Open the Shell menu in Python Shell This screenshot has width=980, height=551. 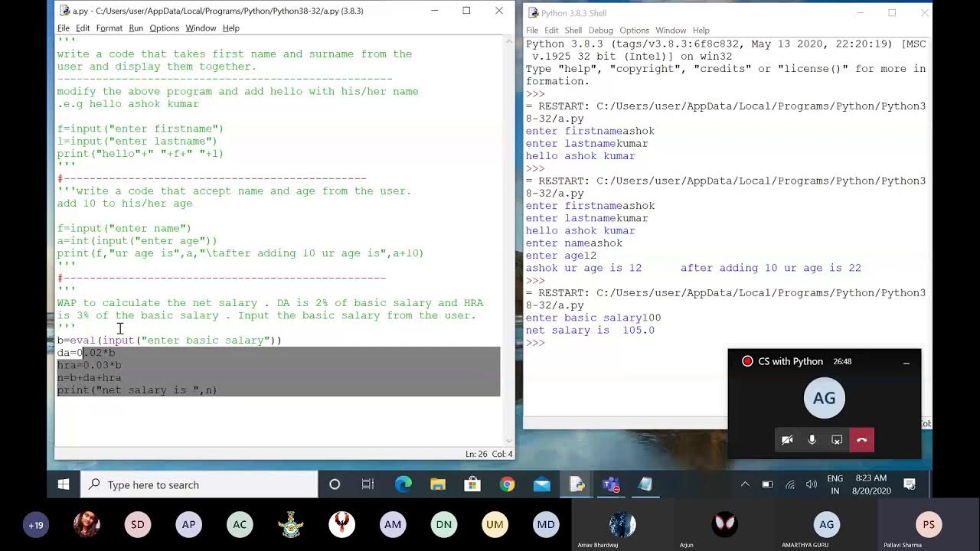click(x=573, y=31)
